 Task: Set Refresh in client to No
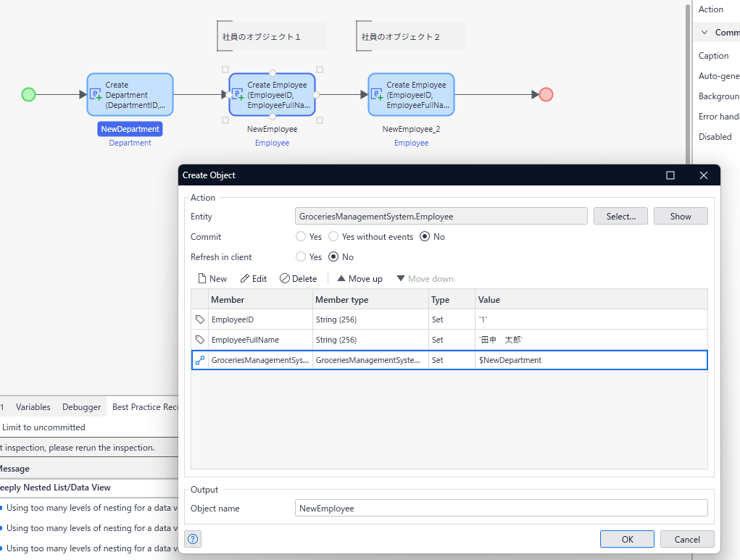pyautogui.click(x=333, y=256)
